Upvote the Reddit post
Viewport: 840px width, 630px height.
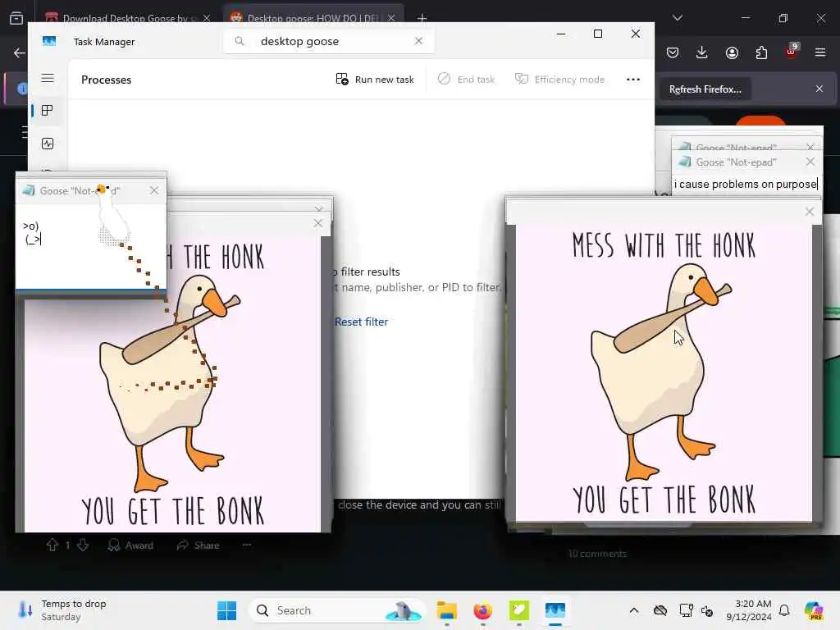point(52,545)
